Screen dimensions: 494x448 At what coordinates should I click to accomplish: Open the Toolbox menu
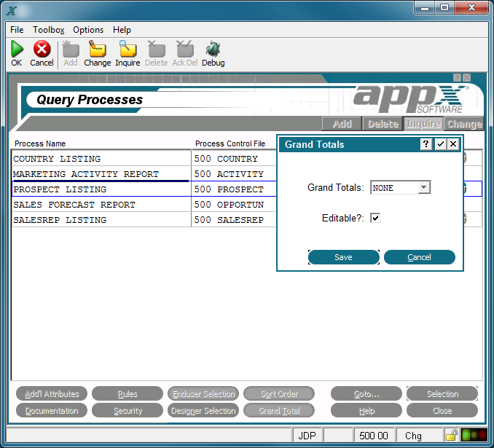(49, 30)
